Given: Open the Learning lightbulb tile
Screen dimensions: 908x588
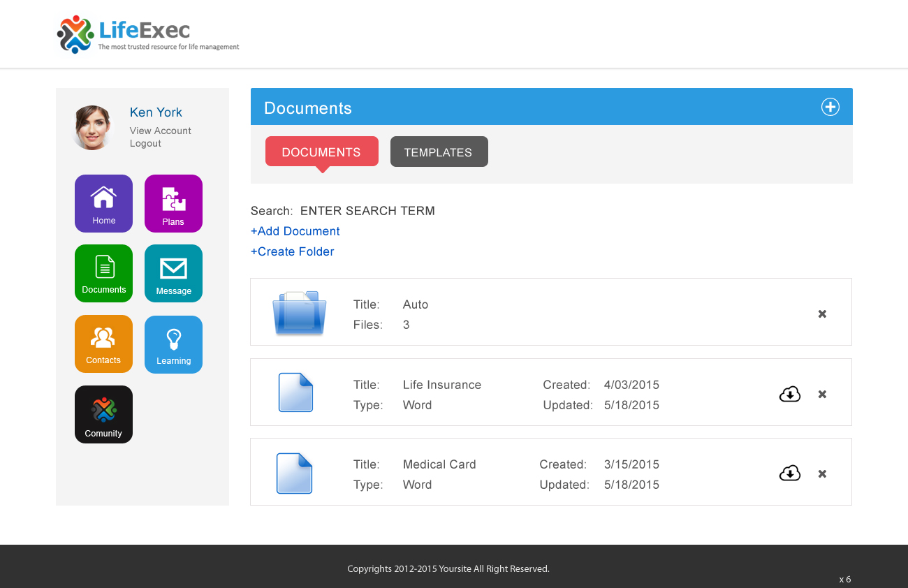Looking at the screenshot, I should click(173, 344).
